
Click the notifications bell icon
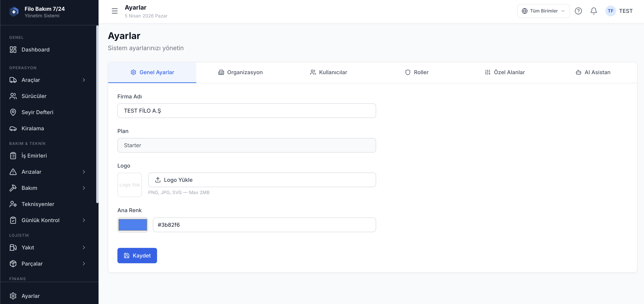pyautogui.click(x=594, y=11)
